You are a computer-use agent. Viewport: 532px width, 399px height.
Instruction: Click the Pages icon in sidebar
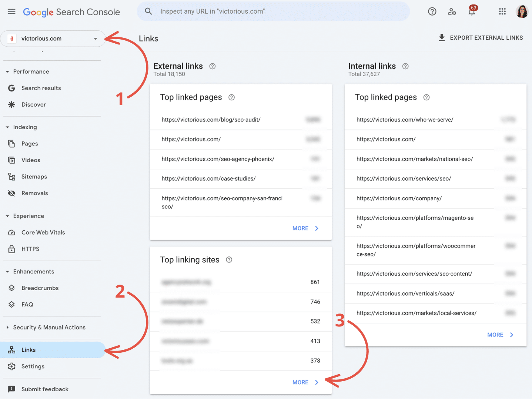point(11,144)
